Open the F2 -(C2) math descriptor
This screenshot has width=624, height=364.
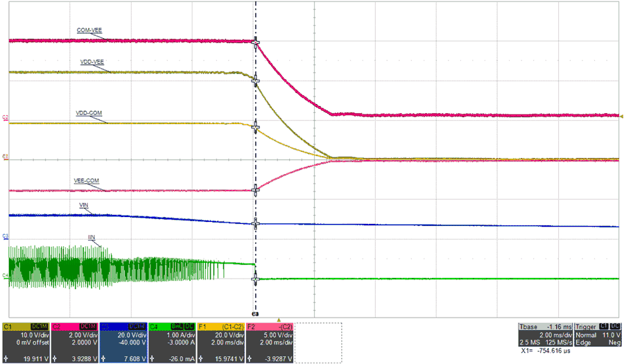(x=270, y=343)
